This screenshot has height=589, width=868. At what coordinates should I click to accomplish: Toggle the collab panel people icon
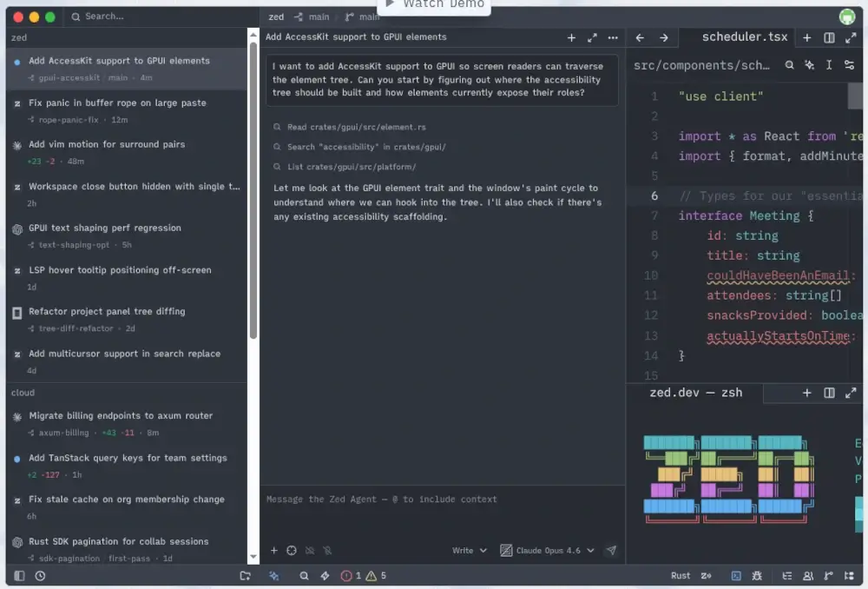[x=807, y=576]
